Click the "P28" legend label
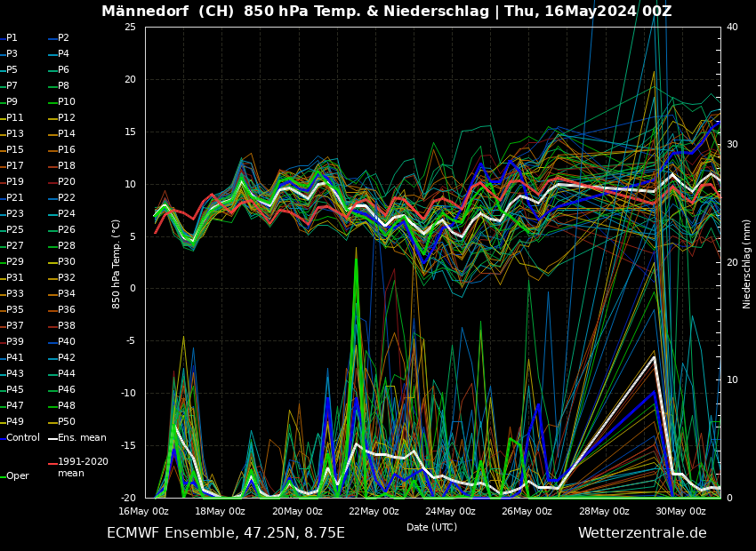This screenshot has width=756, height=551. point(67,245)
